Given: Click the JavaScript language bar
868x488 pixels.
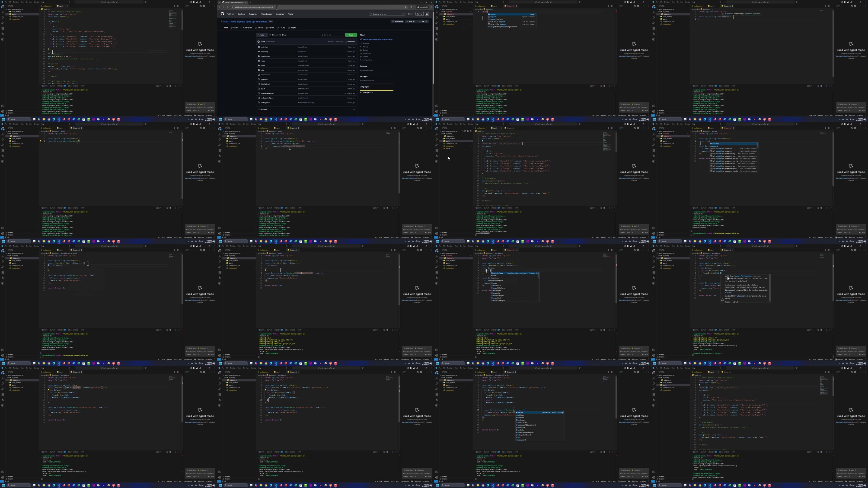Looking at the screenshot, I should pos(377,90).
